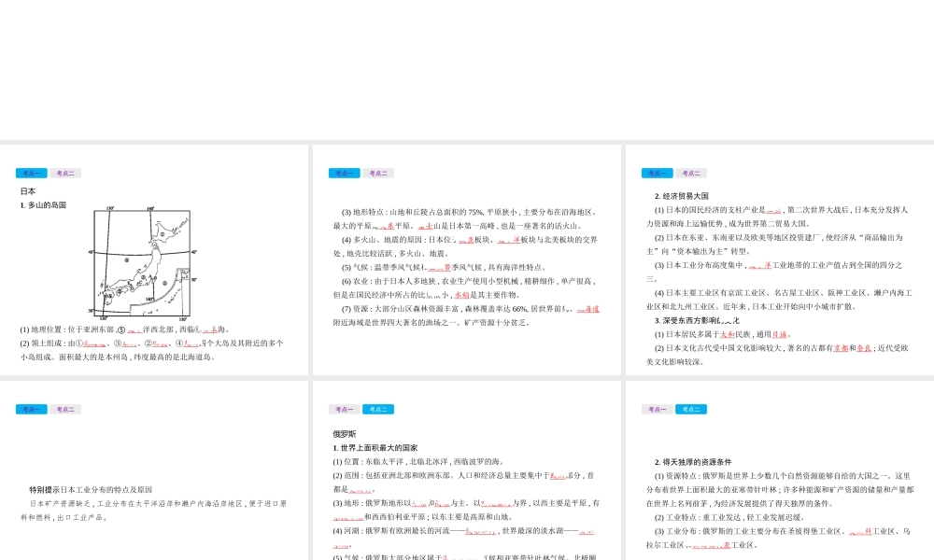Select 考点一 tab on the 得天独厚的资源条件 slide
The image size is (934, 560).
(657, 409)
